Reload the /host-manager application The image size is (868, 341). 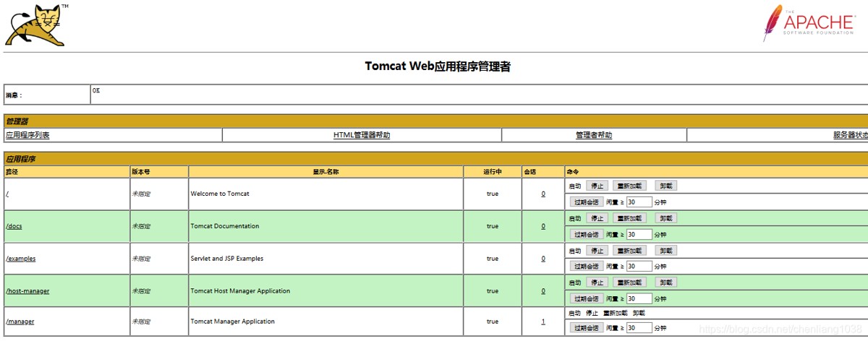coord(629,282)
